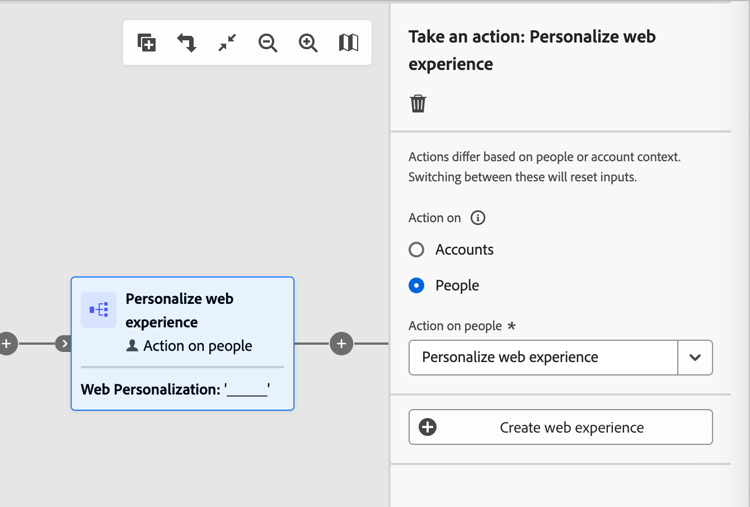
Task: Click the Personalize web experience combo box field
Action: coord(543,357)
